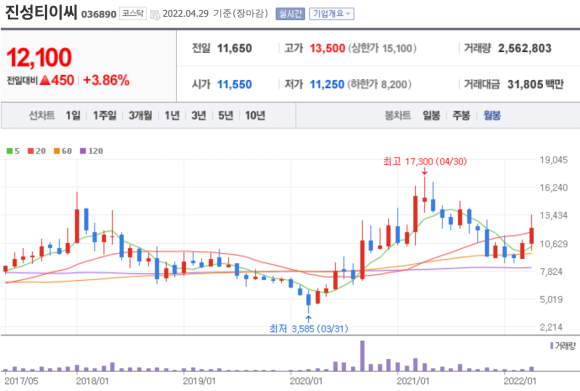Click the 코스닥 market badge

coord(133,14)
